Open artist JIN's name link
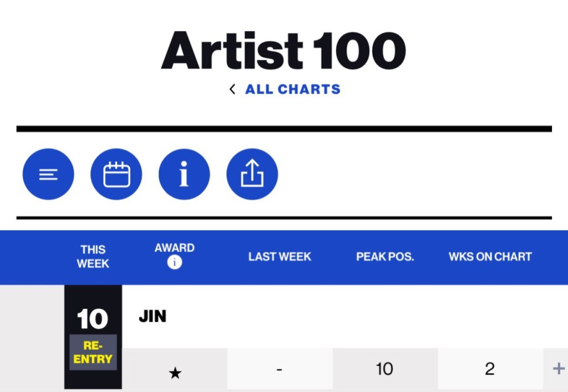The image size is (568, 392). pos(153,317)
